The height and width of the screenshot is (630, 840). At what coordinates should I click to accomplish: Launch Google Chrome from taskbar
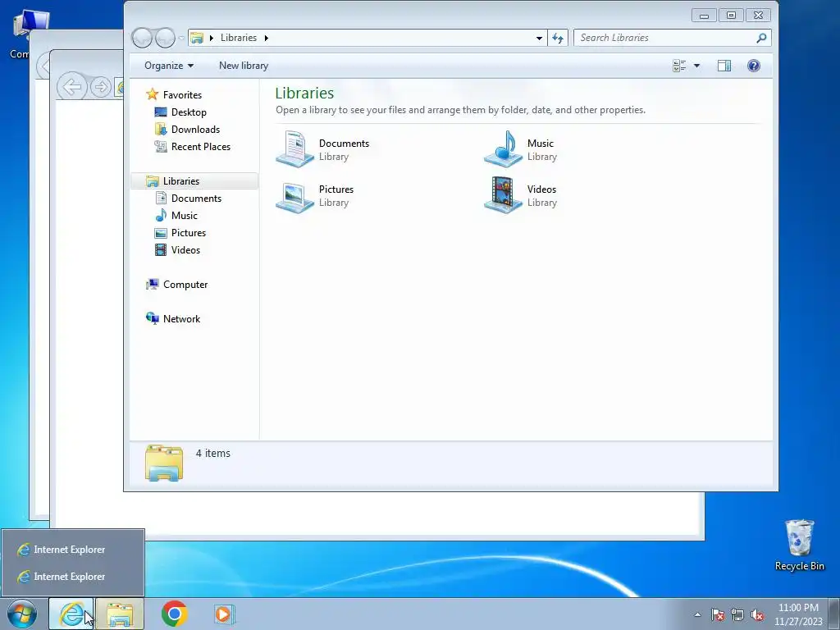175,614
